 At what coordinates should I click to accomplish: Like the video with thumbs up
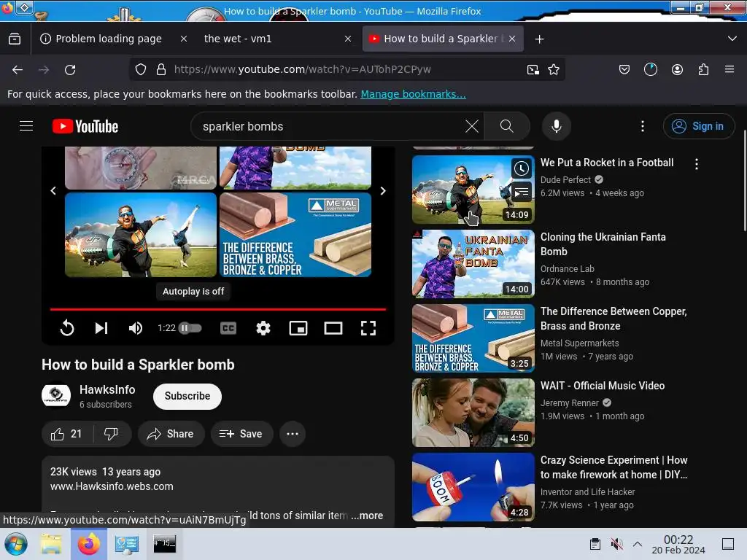click(x=66, y=434)
